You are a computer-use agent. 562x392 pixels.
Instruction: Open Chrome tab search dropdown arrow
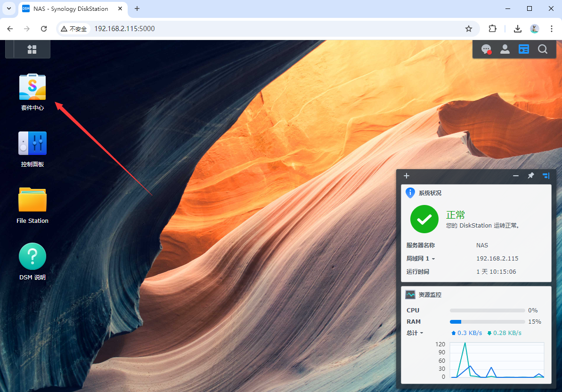(8, 8)
